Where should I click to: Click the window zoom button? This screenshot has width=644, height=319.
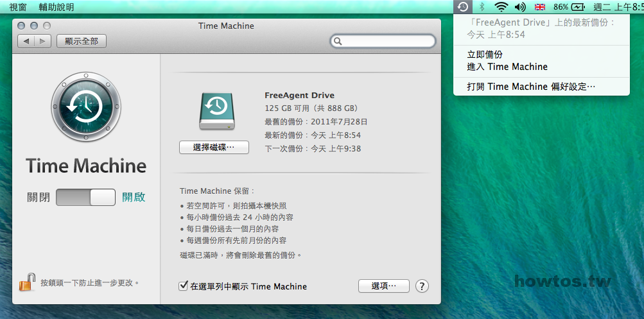47,26
